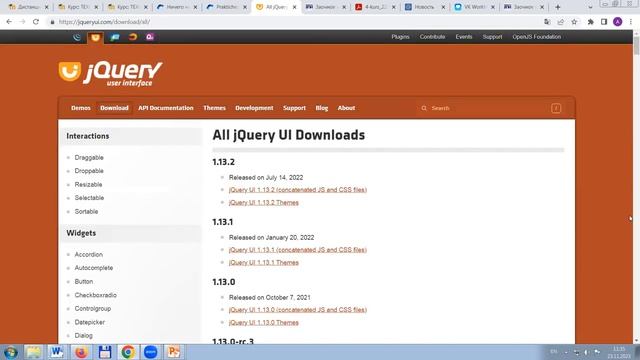The image size is (640, 360).
Task: Open the purple profile avatar
Action: pos(618,22)
